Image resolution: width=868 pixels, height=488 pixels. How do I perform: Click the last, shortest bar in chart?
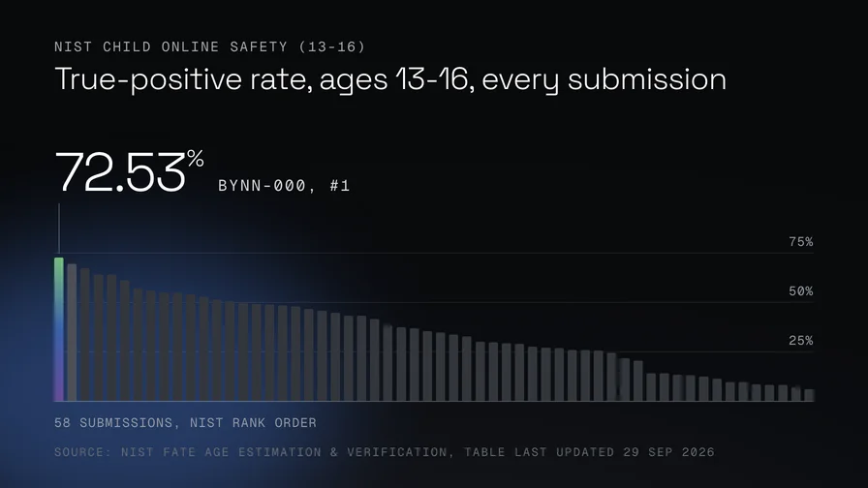(809, 395)
